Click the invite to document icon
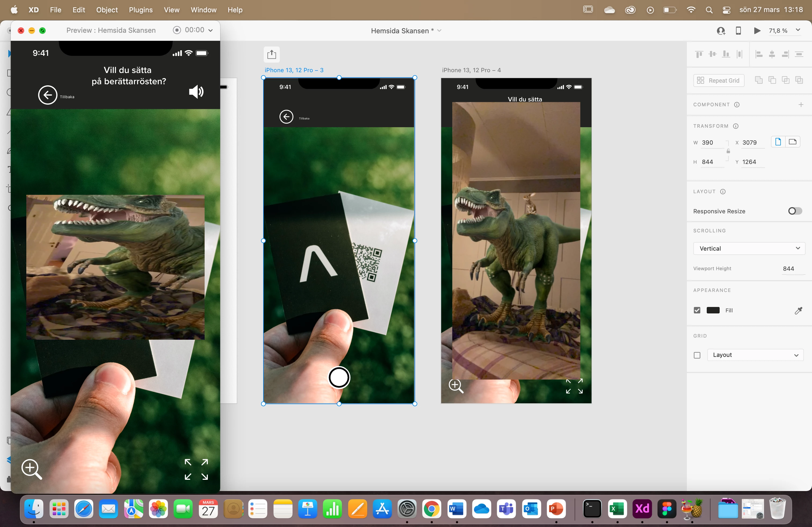 (720, 31)
